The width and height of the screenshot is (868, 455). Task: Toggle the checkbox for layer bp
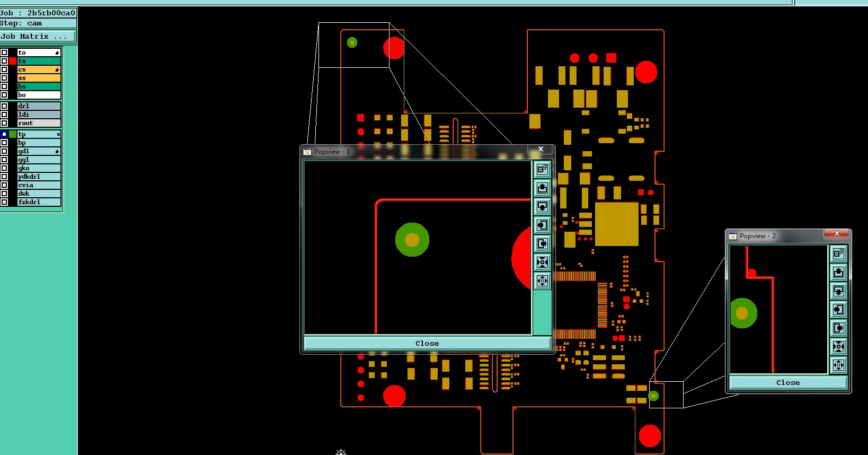(x=4, y=143)
